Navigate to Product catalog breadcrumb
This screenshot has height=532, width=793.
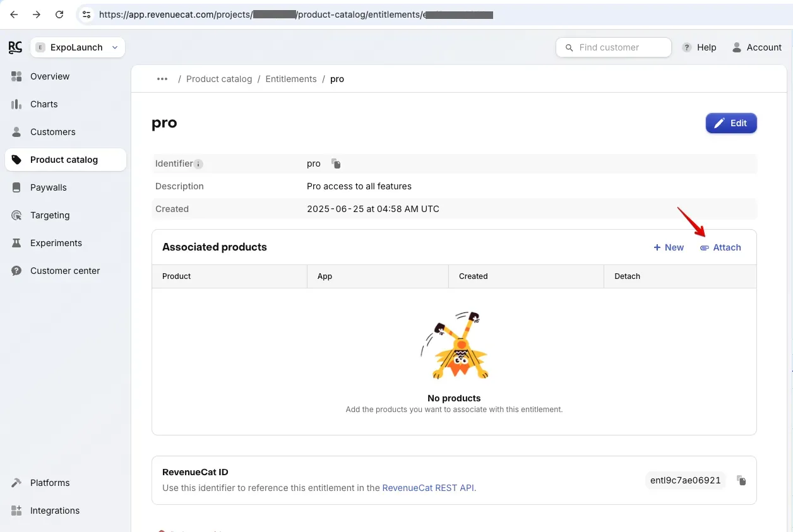coord(219,79)
